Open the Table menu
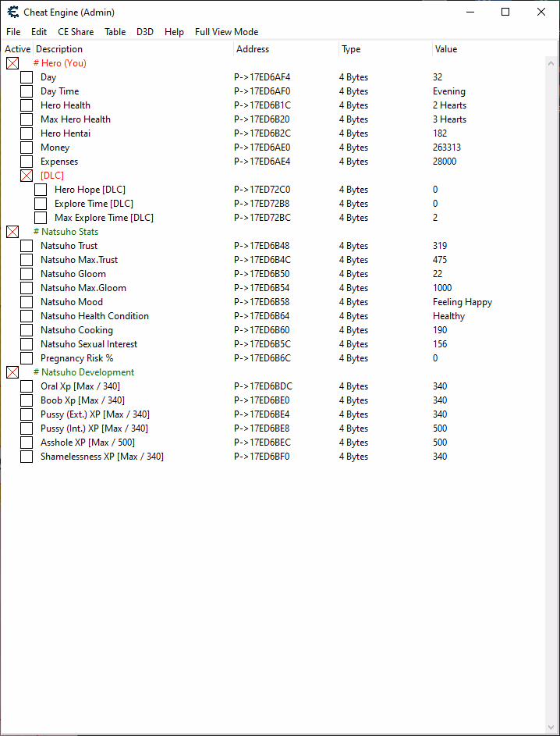The height and width of the screenshot is (736, 560). click(x=115, y=32)
